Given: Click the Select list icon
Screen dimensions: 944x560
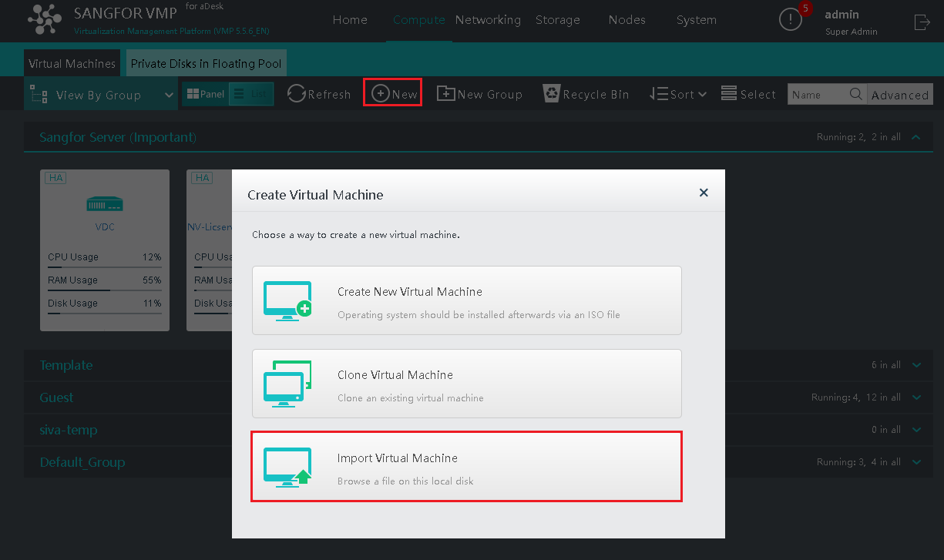Looking at the screenshot, I should 729,94.
